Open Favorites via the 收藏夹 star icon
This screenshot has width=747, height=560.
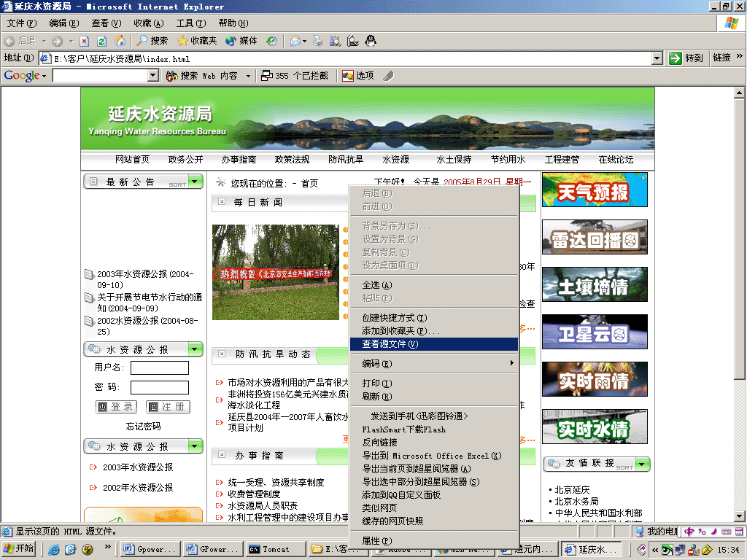[x=182, y=41]
